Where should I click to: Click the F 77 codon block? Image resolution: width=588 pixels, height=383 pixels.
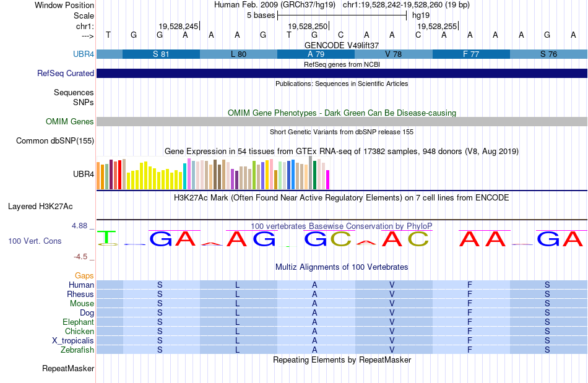click(x=472, y=54)
